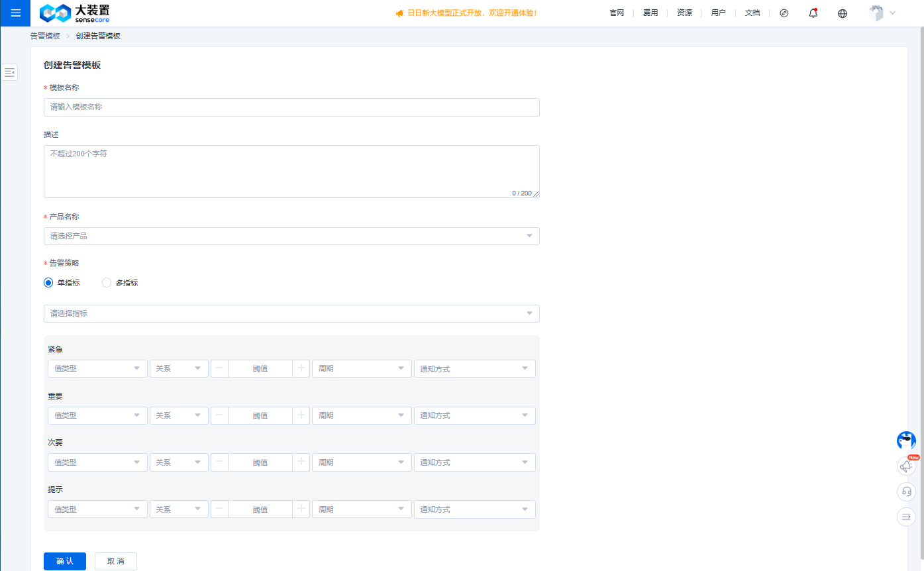This screenshot has width=924, height=571.
Task: Open the 文档 menu item
Action: (x=752, y=13)
